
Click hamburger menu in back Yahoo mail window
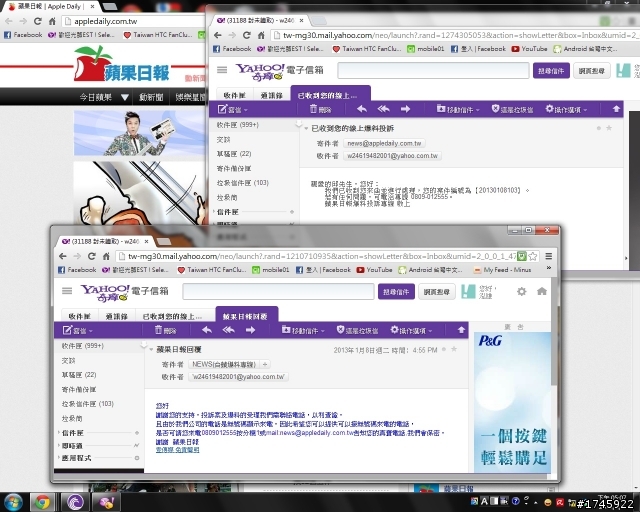222,70
